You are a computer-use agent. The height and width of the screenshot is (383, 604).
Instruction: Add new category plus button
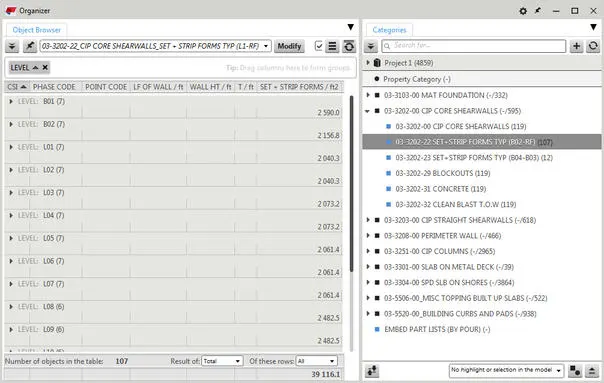pyautogui.click(x=576, y=47)
